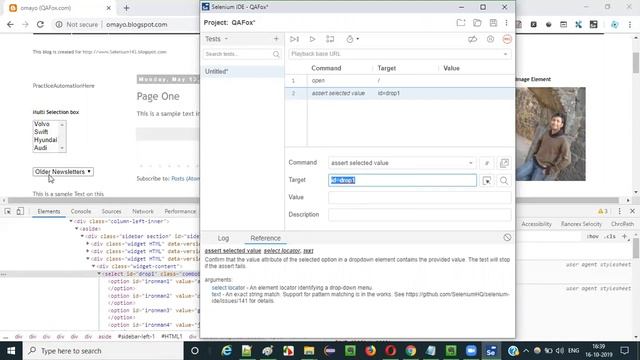Viewport: 640px width, 360px height.
Task: Click open new window configuration icon
Action: (x=504, y=163)
